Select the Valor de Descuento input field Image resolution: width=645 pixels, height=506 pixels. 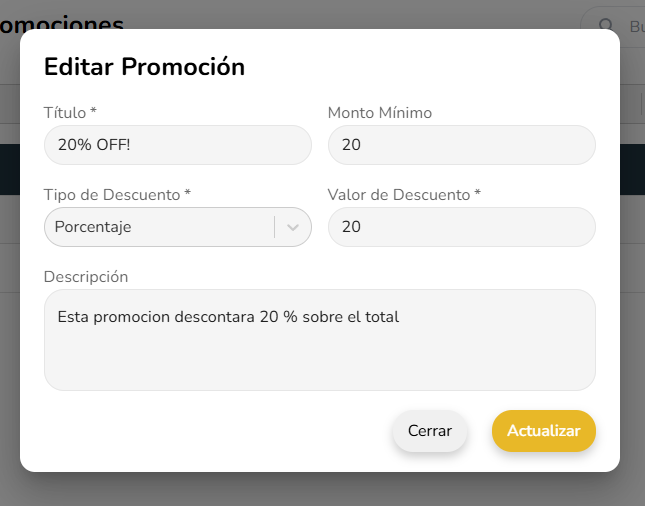point(461,227)
